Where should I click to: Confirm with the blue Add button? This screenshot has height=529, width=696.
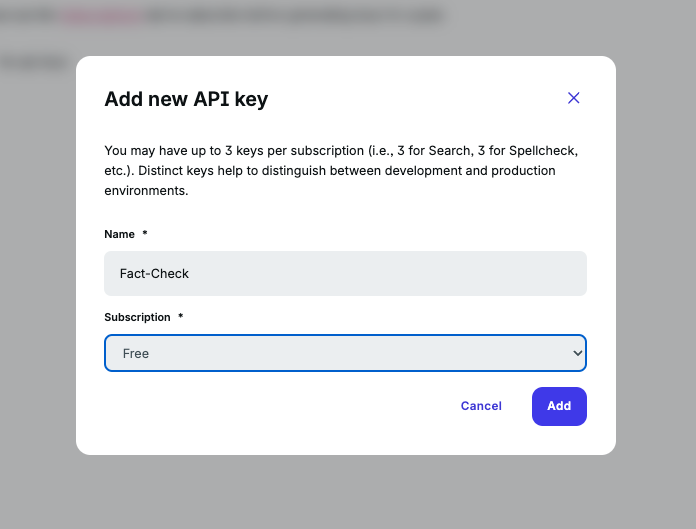(x=559, y=406)
